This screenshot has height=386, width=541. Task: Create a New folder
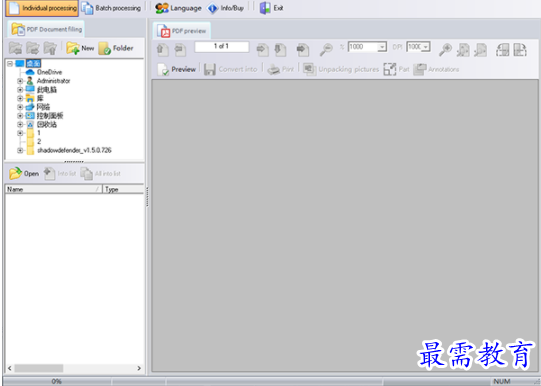80,48
